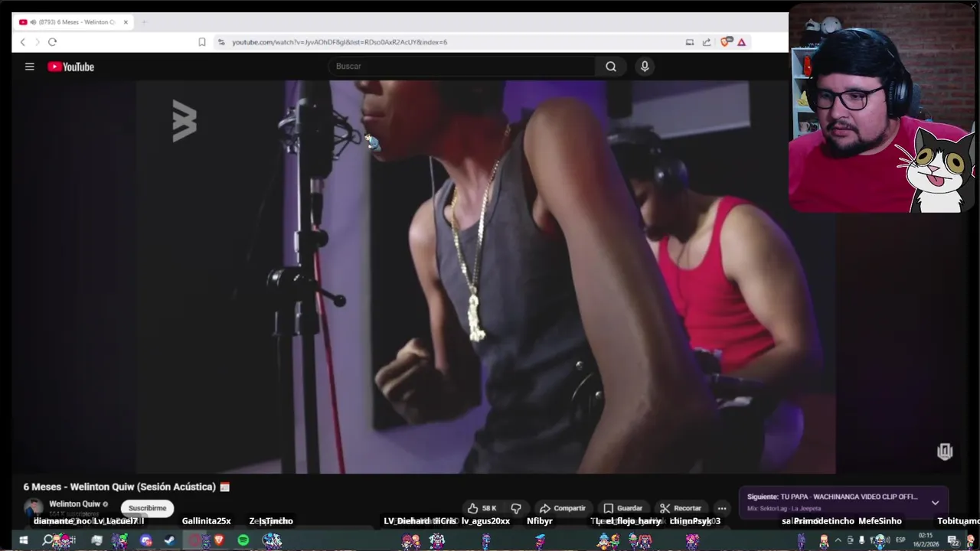Open Welinton Quiw channel avatar
Image resolution: width=980 pixels, height=551 pixels.
click(34, 508)
